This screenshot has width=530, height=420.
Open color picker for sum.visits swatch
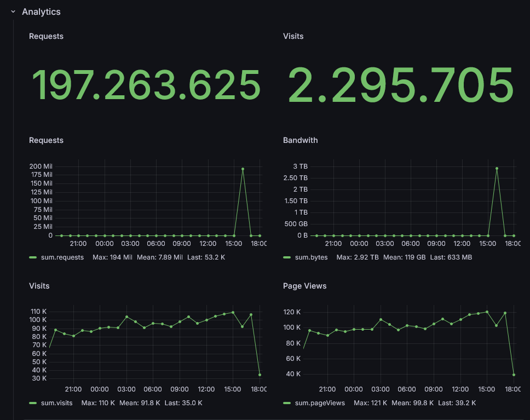tap(33, 403)
